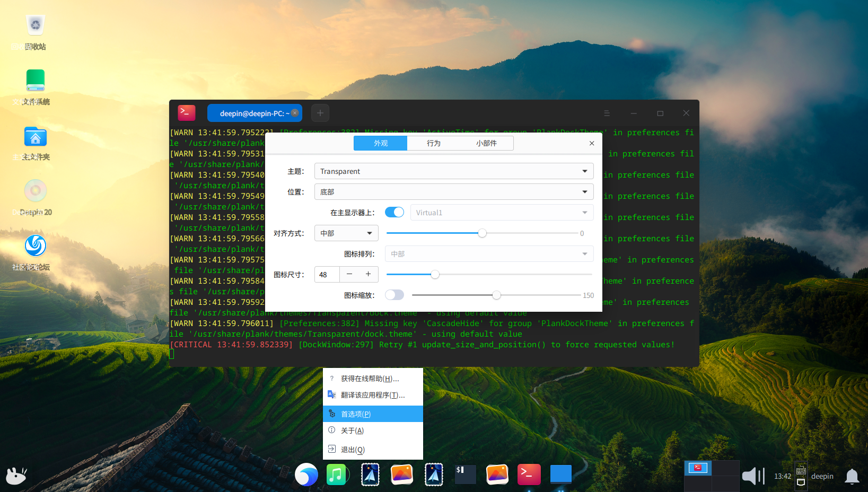Click '[DockWindow:297]' in the terminal output
Viewport: 868px width, 492px height.
[336, 345]
